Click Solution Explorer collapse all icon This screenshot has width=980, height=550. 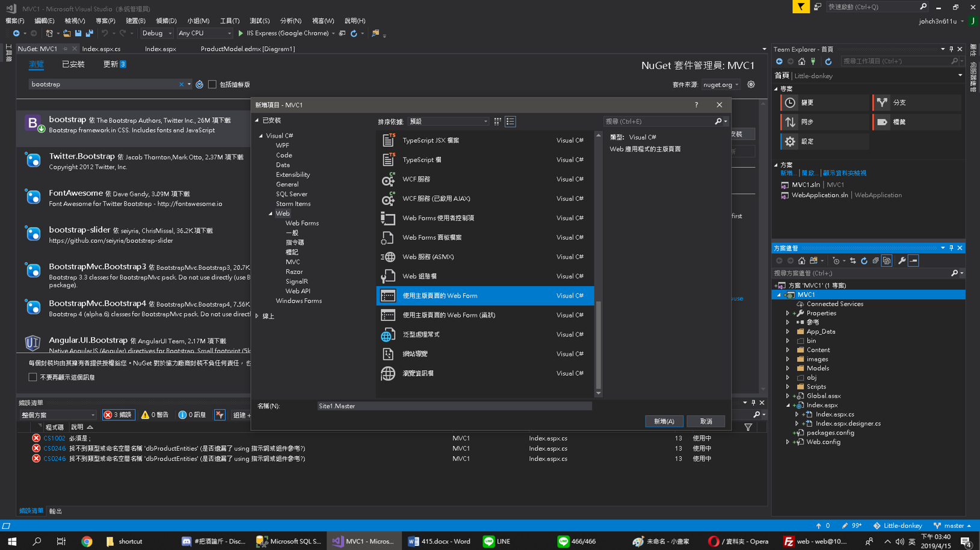click(x=875, y=261)
